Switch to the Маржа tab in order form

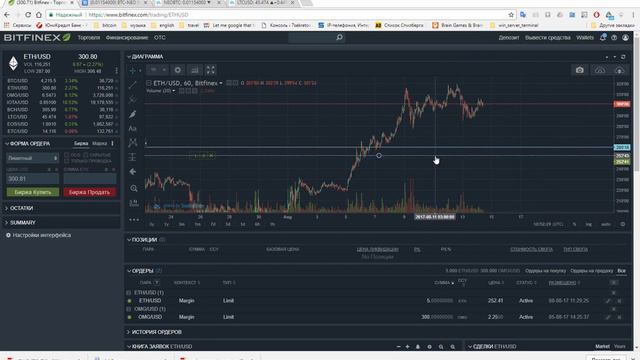pyautogui.click(x=100, y=144)
